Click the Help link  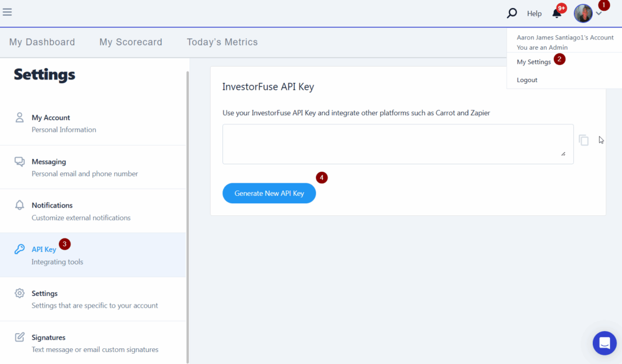[534, 13]
